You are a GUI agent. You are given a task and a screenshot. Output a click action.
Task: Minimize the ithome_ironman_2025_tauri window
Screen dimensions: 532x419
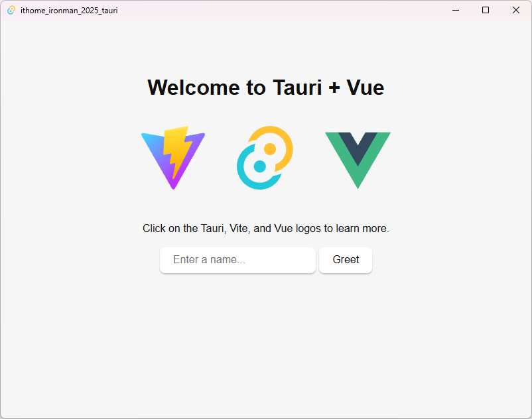click(456, 10)
